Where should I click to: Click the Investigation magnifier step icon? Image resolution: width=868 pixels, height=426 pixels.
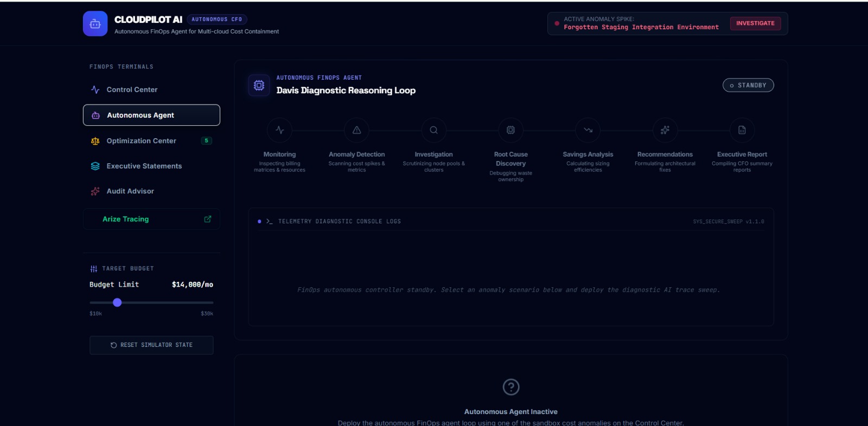pyautogui.click(x=434, y=130)
